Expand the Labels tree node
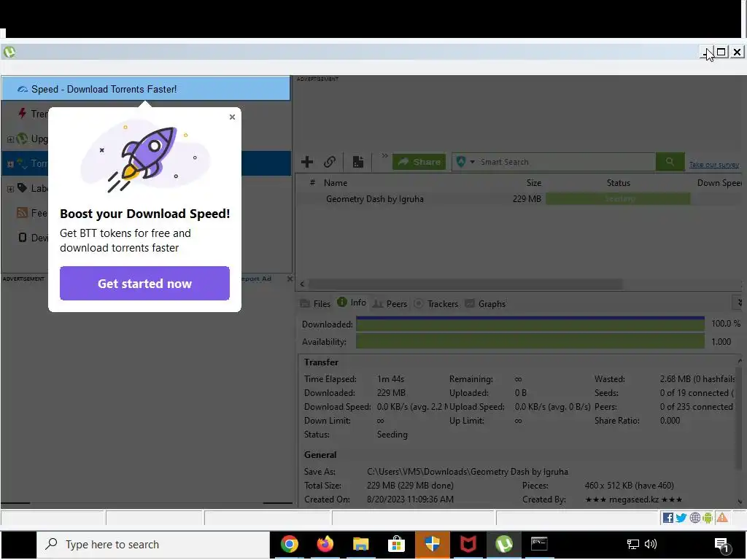This screenshot has height=560, width=747. [10, 189]
